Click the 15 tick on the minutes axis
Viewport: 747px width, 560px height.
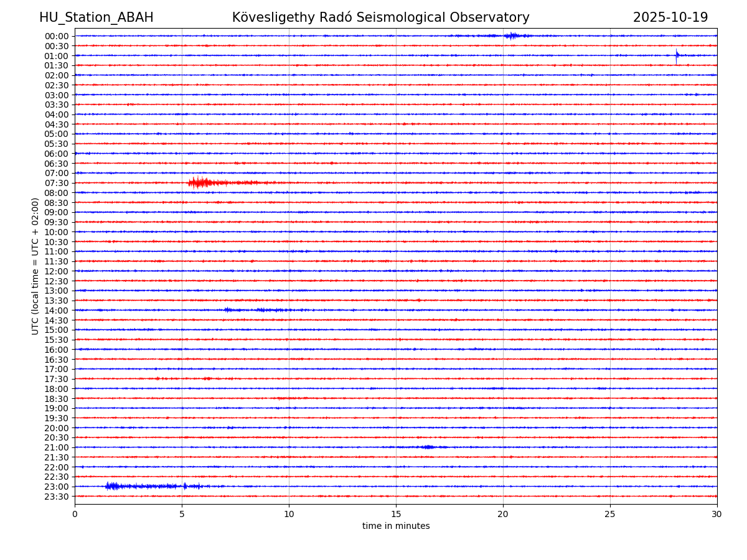pyautogui.click(x=396, y=514)
